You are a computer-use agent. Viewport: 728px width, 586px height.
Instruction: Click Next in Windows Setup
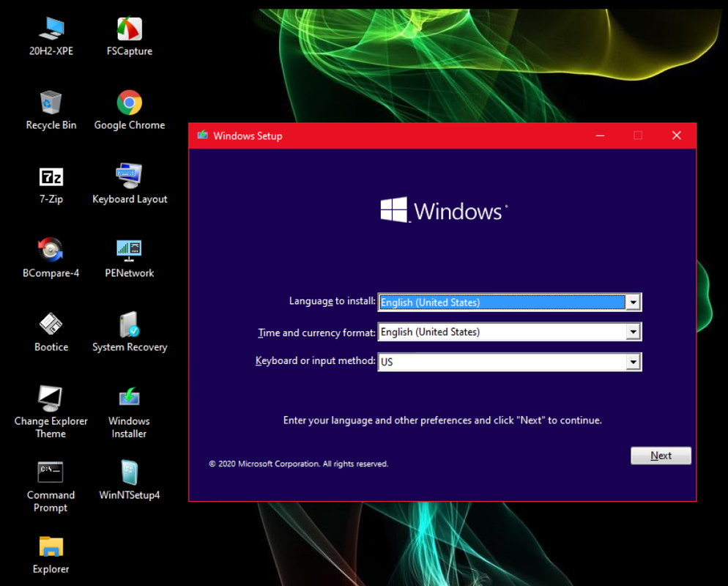point(661,456)
